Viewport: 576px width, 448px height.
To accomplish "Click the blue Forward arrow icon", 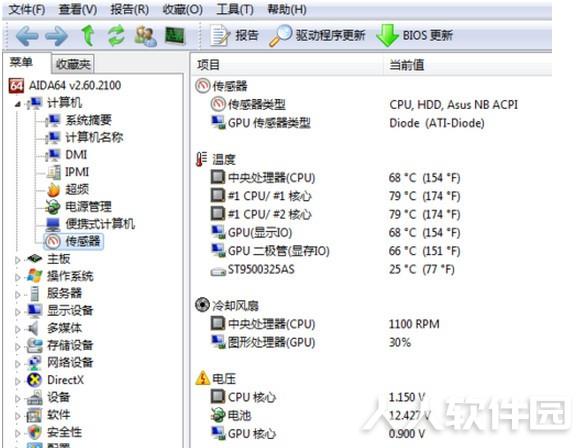I will click(x=56, y=36).
